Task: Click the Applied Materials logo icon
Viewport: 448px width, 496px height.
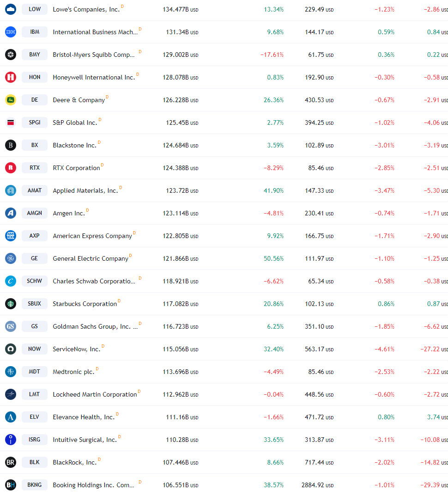Action: click(x=11, y=190)
